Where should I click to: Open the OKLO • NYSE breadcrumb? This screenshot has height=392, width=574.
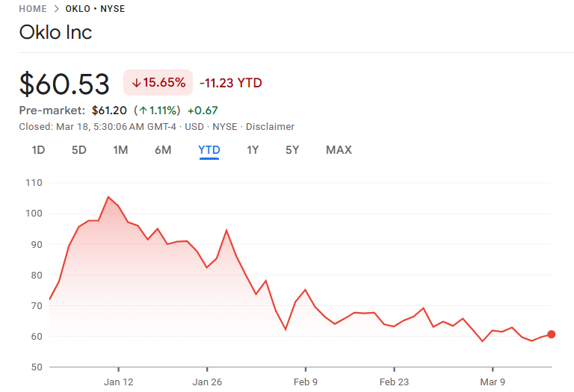(96, 9)
